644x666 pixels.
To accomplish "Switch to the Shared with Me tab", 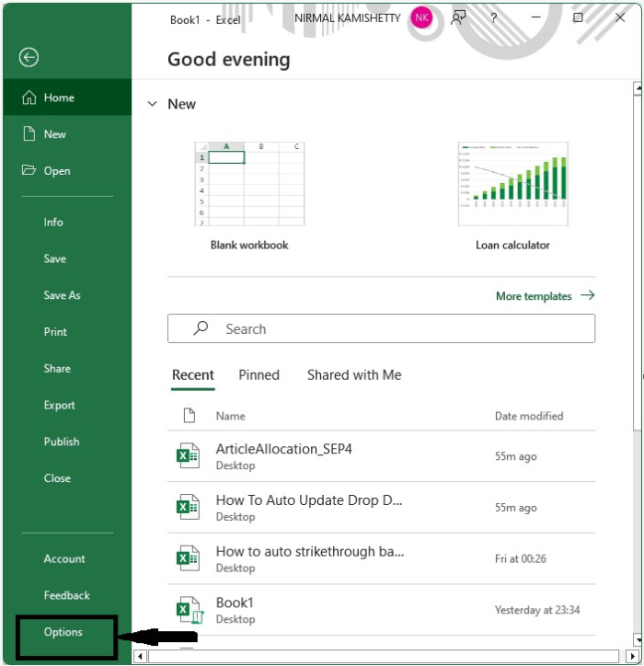I will click(354, 375).
